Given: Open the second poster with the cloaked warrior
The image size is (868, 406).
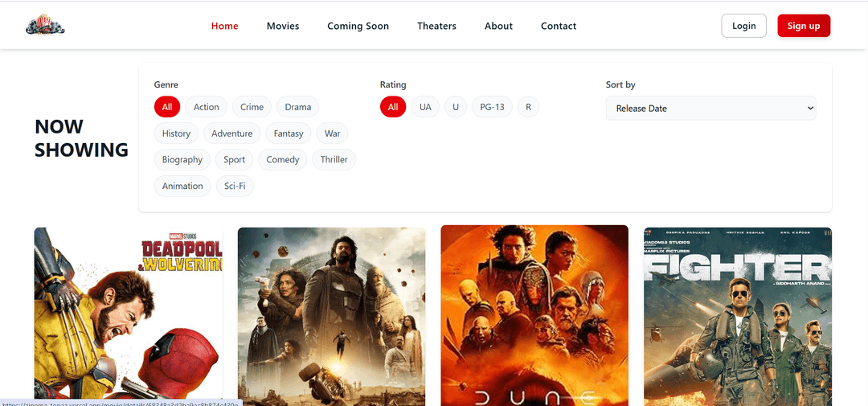Looking at the screenshot, I should click(x=332, y=316).
